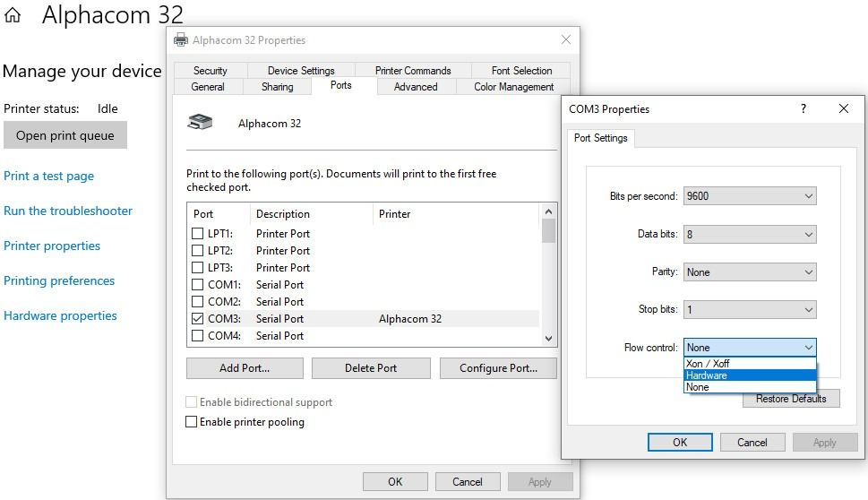Select Hardware flow control option
Image resolution: width=868 pixels, height=500 pixels.
[x=750, y=375]
